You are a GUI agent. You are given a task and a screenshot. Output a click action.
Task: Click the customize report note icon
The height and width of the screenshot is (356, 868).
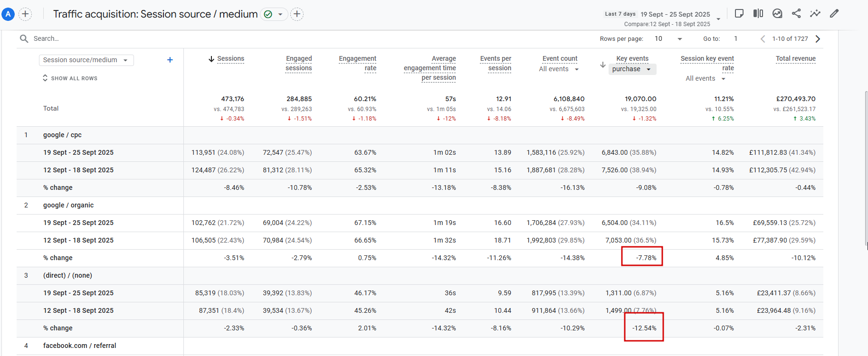pos(739,13)
